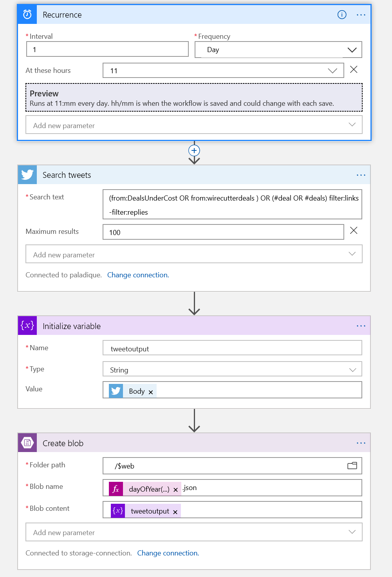Click Change connection for paladique
This screenshot has height=577, width=392.
138,275
